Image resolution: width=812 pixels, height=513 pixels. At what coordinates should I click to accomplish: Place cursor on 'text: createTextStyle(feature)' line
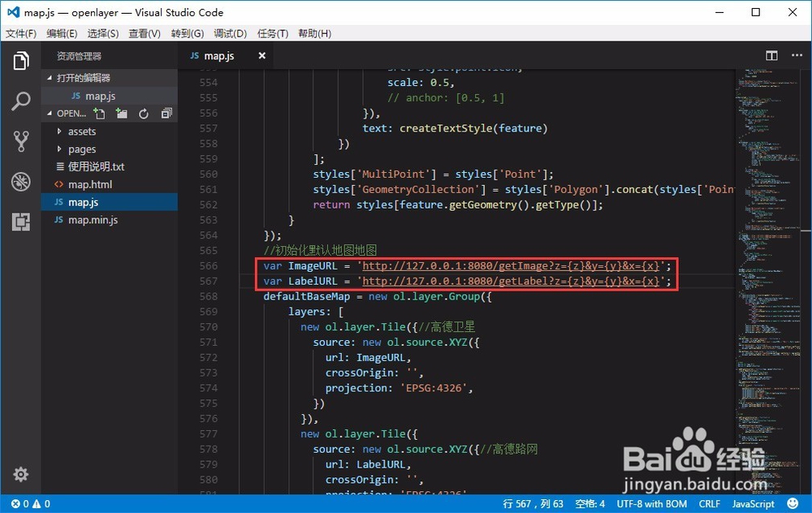coord(455,128)
